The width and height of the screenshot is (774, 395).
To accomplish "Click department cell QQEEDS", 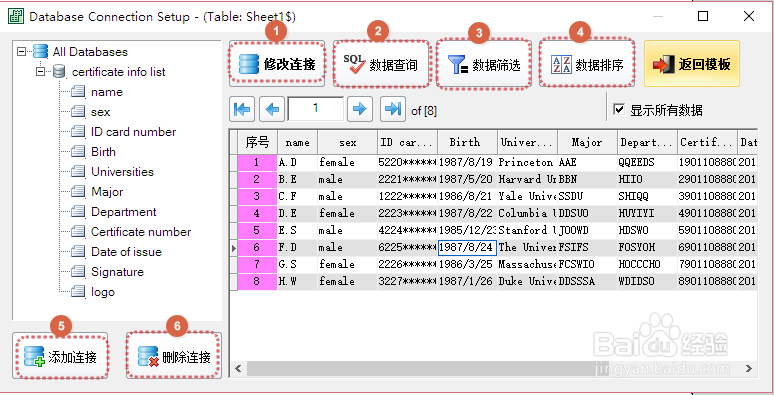I will pyautogui.click(x=647, y=162).
